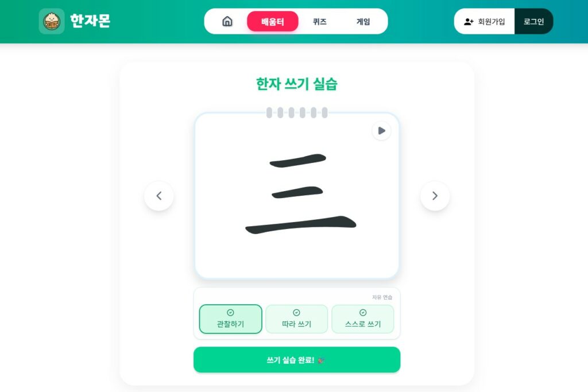The image size is (588, 392).
Task: Click the check icon above 스스로 쓰기
Action: (363, 313)
